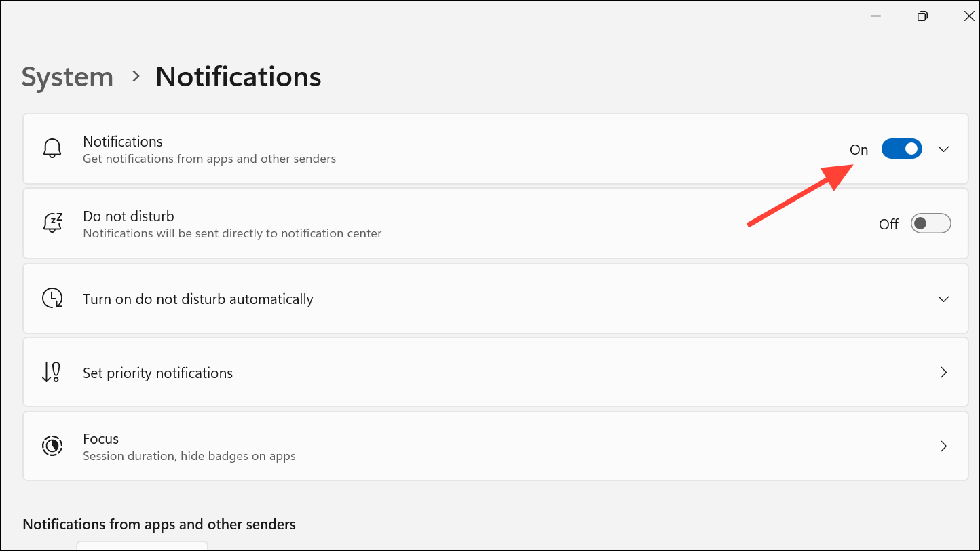
Task: Click the Focus circle icon
Action: click(52, 446)
